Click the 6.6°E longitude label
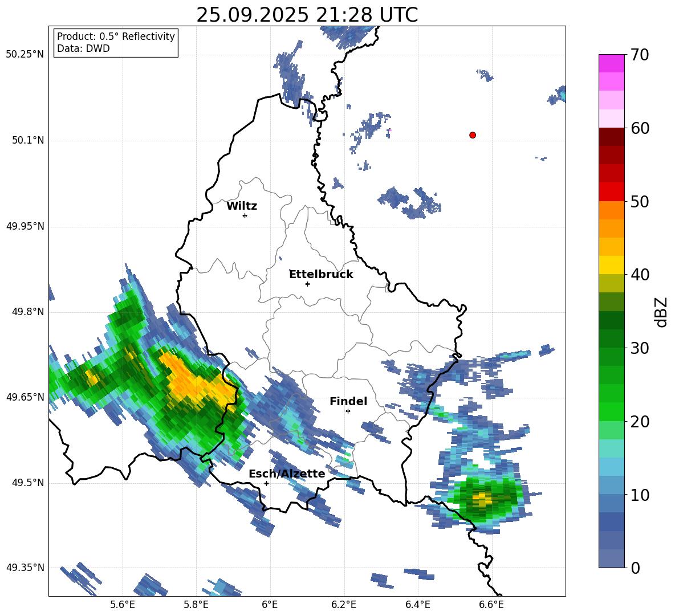Viewport: 675px width, 616px height. point(491,605)
